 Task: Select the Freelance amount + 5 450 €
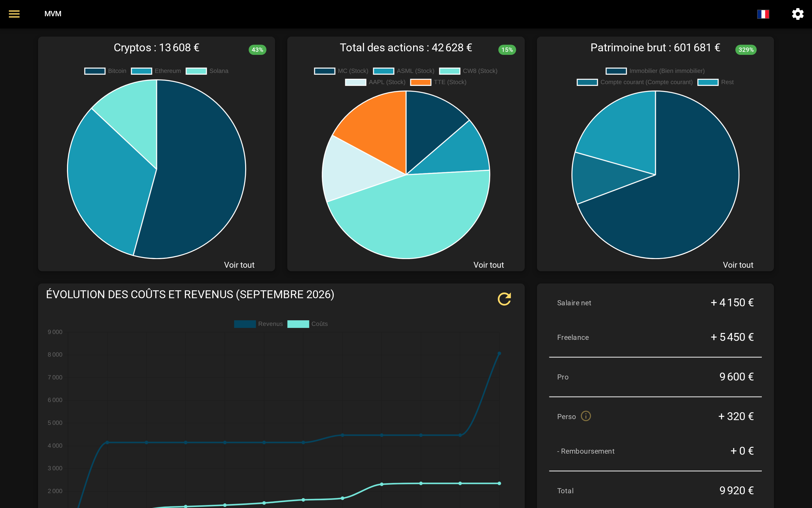pos(732,337)
